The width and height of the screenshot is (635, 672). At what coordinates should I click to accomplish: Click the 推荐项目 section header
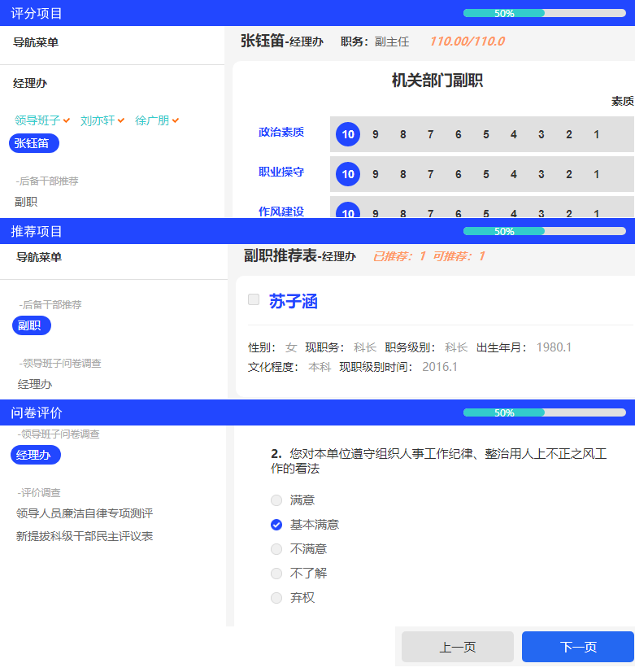pyautogui.click(x=37, y=231)
